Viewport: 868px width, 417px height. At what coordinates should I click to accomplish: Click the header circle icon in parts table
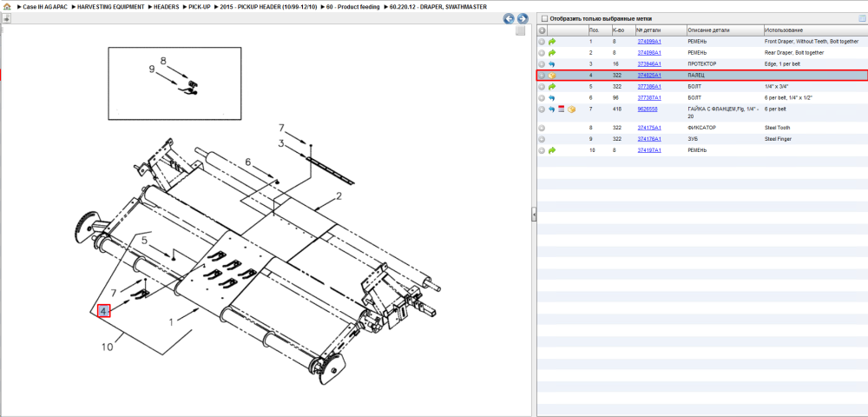(542, 30)
